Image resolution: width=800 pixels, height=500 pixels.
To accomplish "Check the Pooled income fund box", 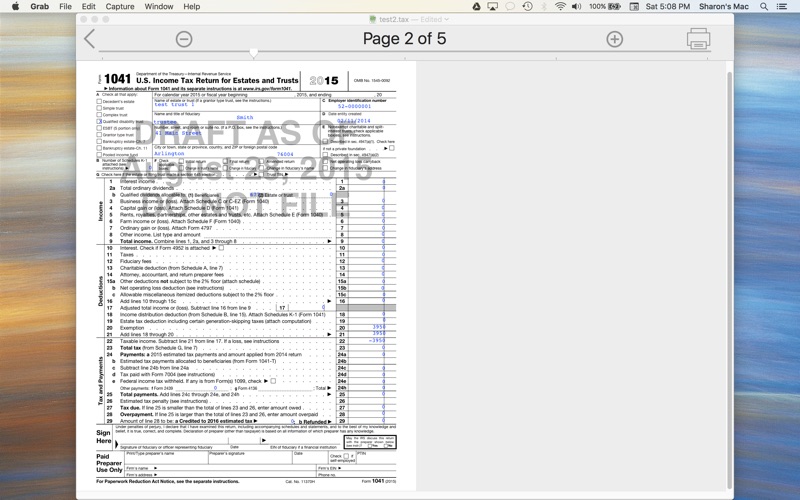I will pyautogui.click(x=99, y=155).
